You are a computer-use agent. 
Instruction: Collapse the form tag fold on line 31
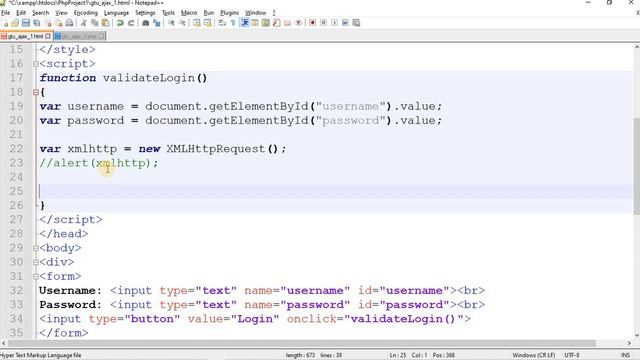pos(36,277)
